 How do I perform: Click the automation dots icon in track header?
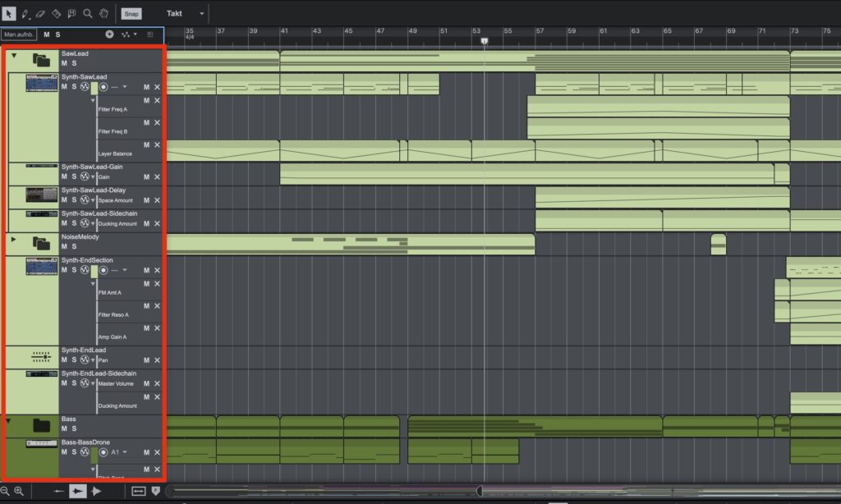click(x=126, y=34)
